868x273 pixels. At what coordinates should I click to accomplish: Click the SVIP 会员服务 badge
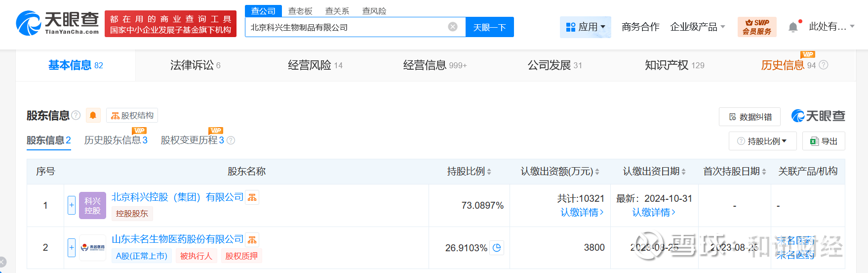tap(757, 27)
